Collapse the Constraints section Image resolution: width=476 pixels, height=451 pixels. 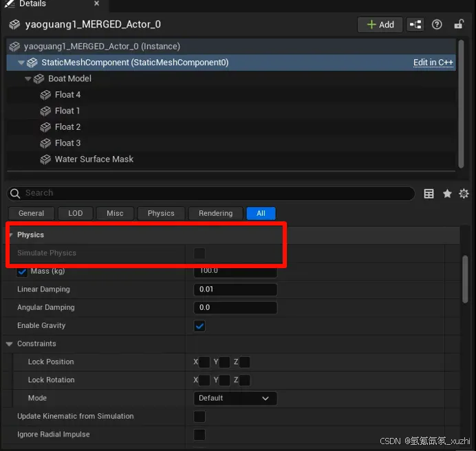pyautogui.click(x=10, y=344)
